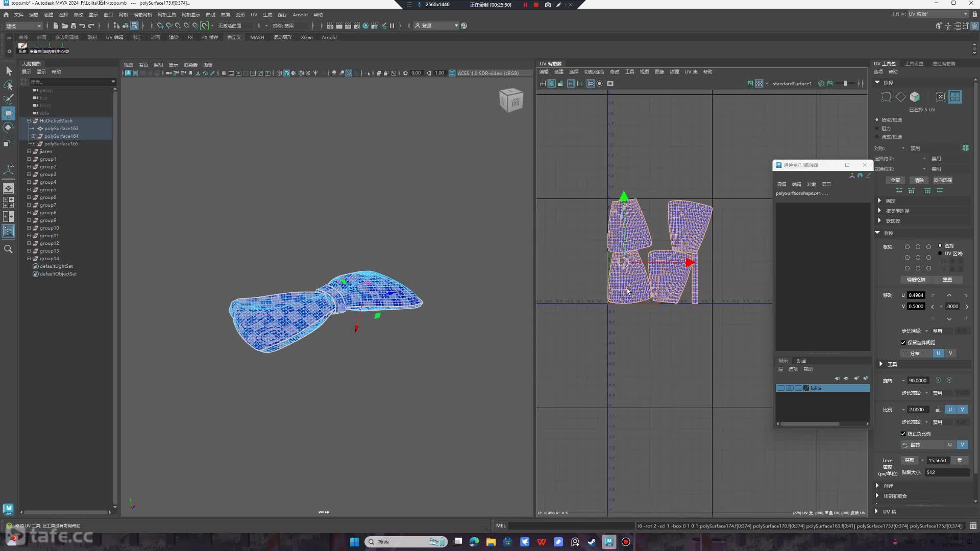Click the rotate counterclockwise icon beside 90.0000
The width and height of the screenshot is (980, 551).
pyautogui.click(x=938, y=380)
